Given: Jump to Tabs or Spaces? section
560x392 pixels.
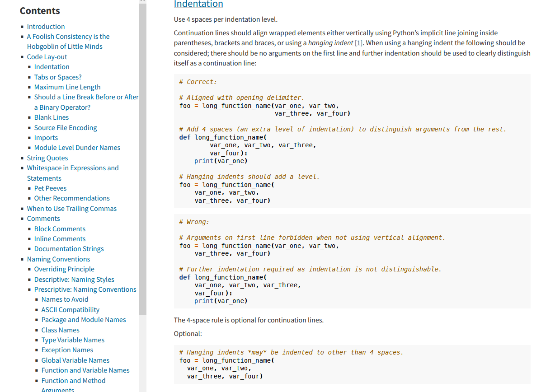Looking at the screenshot, I should [x=58, y=77].
